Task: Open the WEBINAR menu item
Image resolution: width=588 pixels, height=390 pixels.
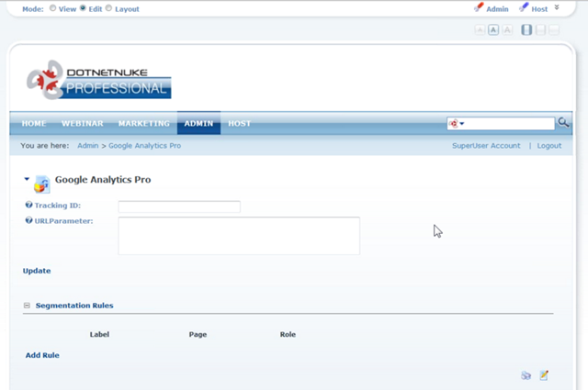Action: (x=83, y=123)
